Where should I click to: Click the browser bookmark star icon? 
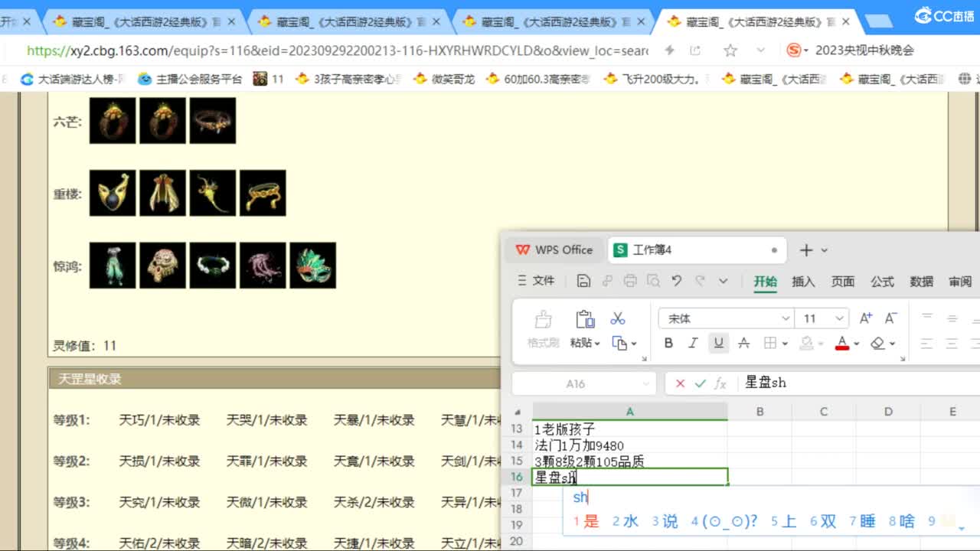[x=730, y=51]
